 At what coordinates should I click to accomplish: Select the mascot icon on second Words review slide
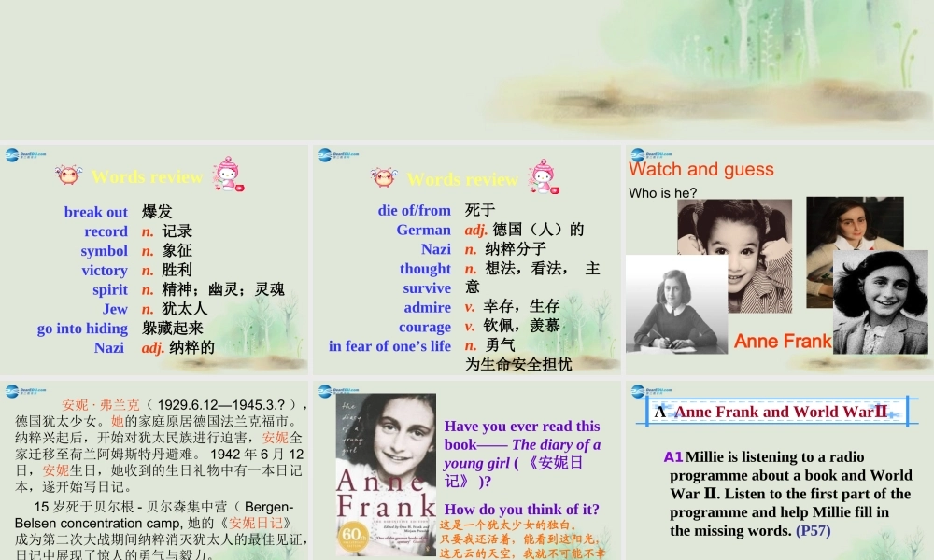(383, 176)
